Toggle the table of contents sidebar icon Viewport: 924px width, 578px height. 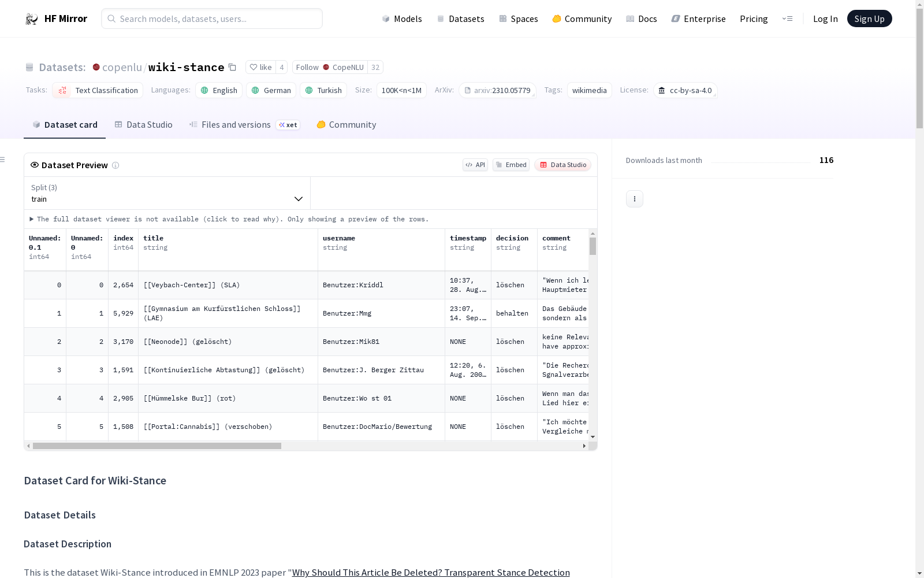[x=3, y=160]
